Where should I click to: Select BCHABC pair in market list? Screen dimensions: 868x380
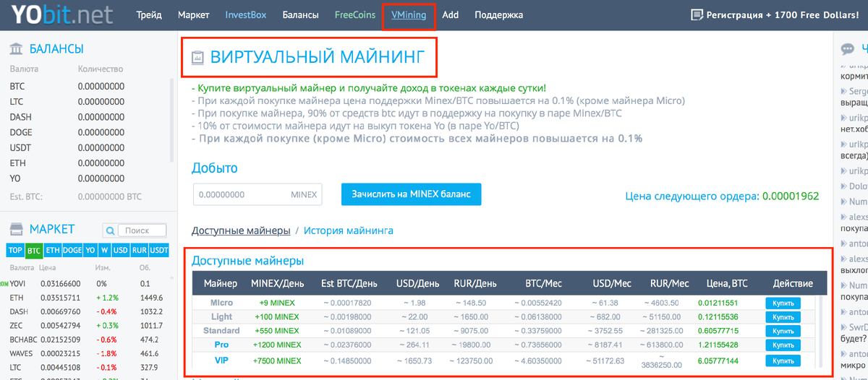click(x=87, y=340)
